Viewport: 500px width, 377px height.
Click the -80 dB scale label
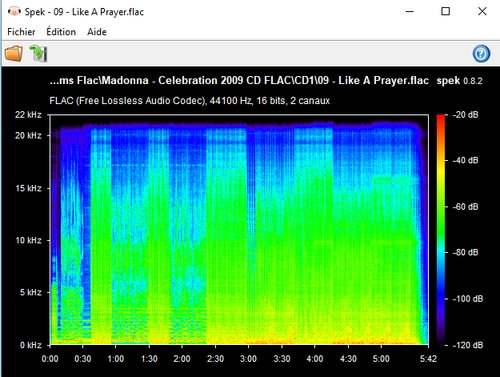pyautogui.click(x=466, y=252)
